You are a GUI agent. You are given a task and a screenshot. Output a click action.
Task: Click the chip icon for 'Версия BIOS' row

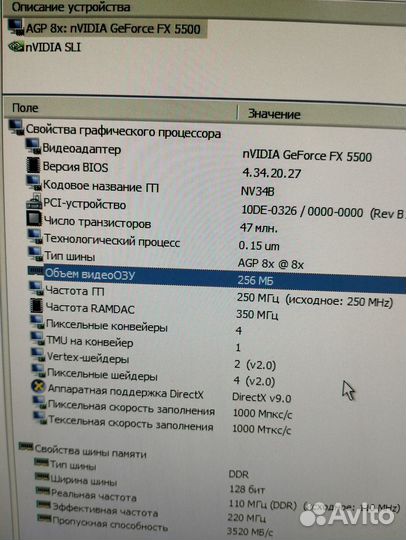click(x=33, y=165)
